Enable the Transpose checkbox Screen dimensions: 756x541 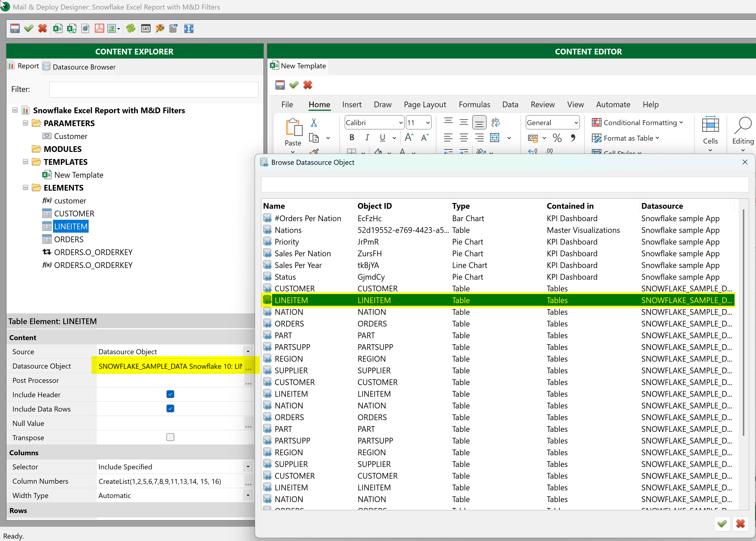coord(170,437)
